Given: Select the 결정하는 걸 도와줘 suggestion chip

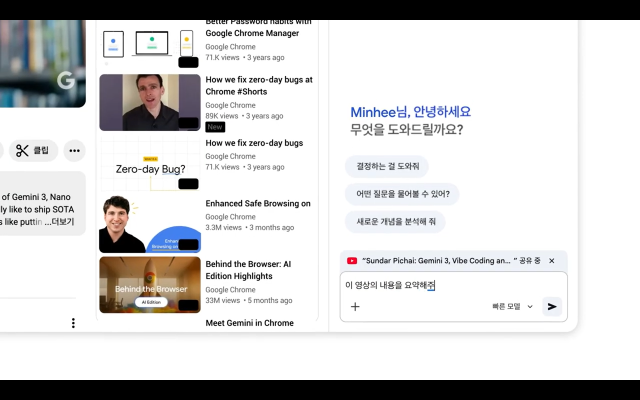Looking at the screenshot, I should (387, 166).
